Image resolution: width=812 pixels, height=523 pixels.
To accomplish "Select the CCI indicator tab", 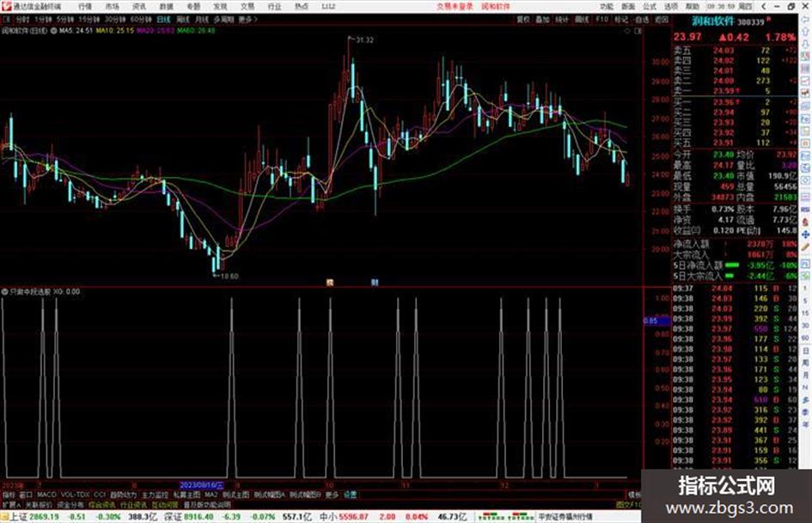I will 100,495.
